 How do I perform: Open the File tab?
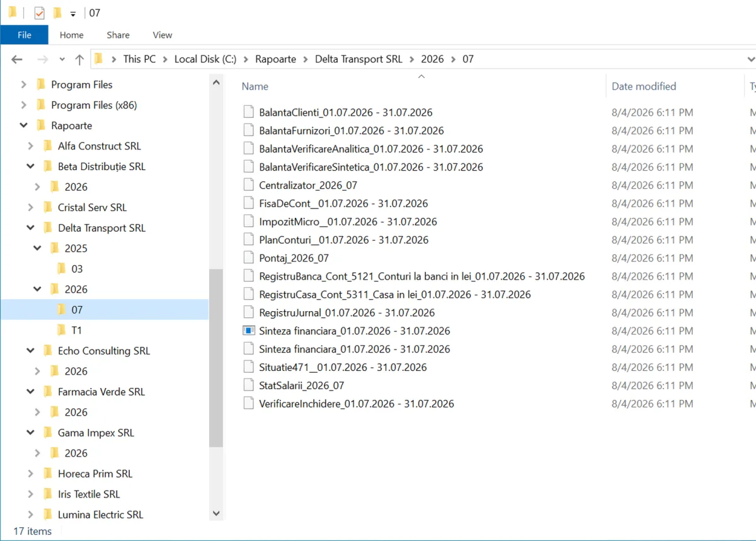point(25,35)
